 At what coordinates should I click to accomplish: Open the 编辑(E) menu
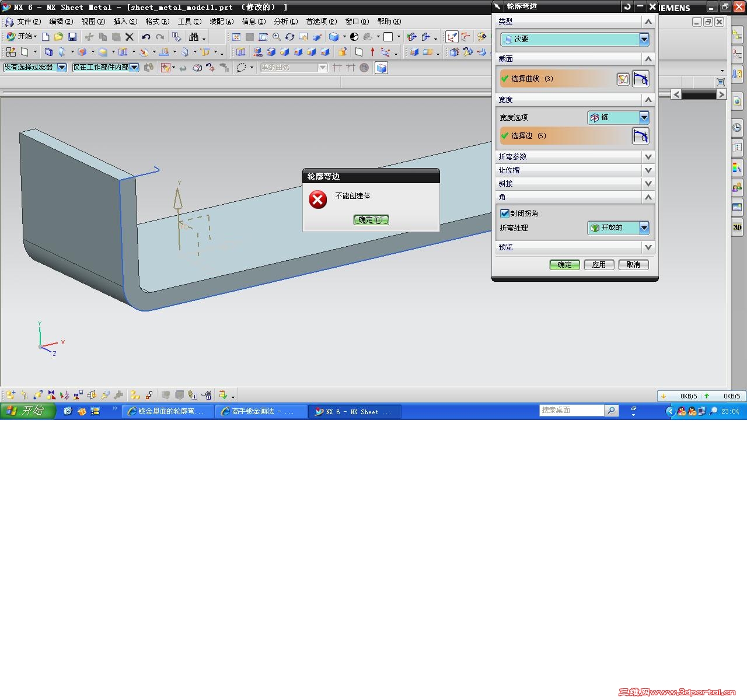(x=61, y=22)
